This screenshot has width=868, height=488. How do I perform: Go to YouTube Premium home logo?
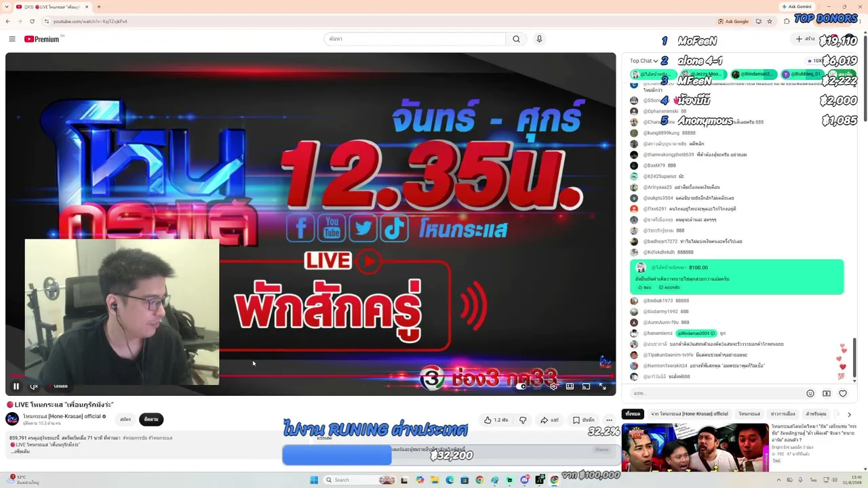[x=41, y=39]
